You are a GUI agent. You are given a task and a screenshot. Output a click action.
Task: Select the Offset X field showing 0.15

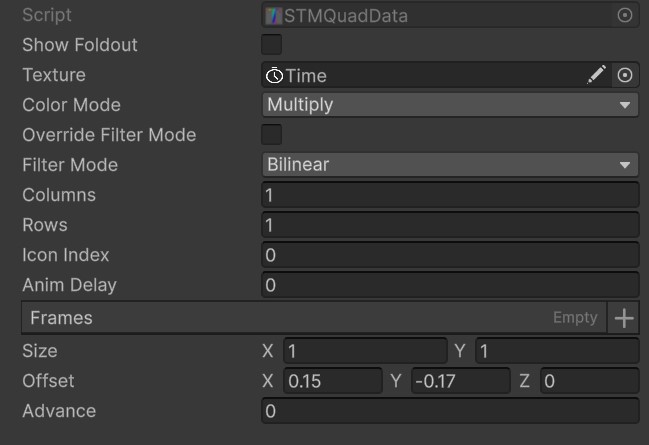point(332,381)
